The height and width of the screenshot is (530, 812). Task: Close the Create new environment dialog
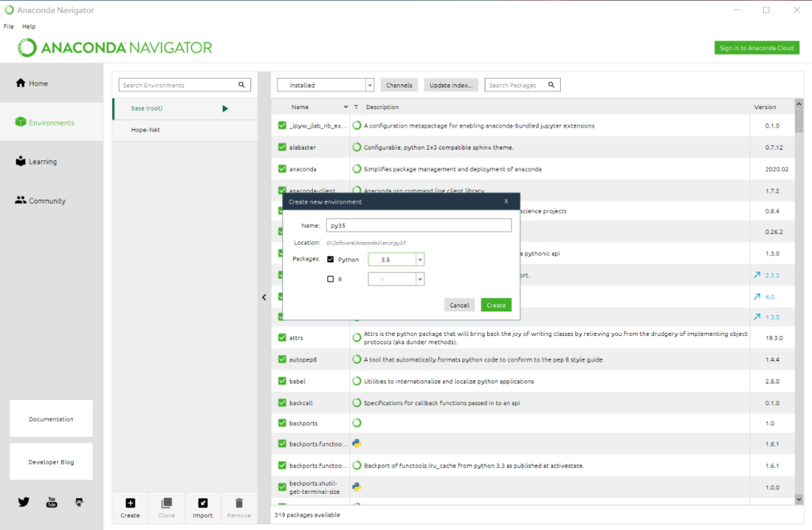tap(506, 201)
